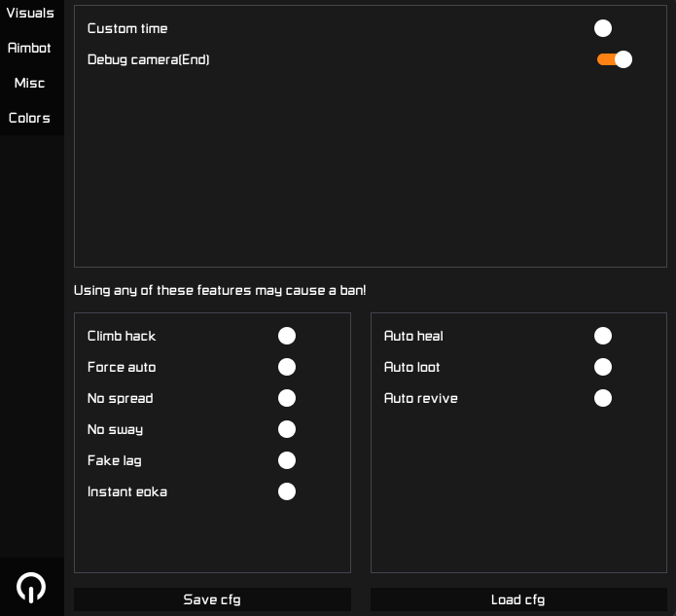The width and height of the screenshot is (676, 616).
Task: Toggle the Force auto option
Action: tap(287, 367)
